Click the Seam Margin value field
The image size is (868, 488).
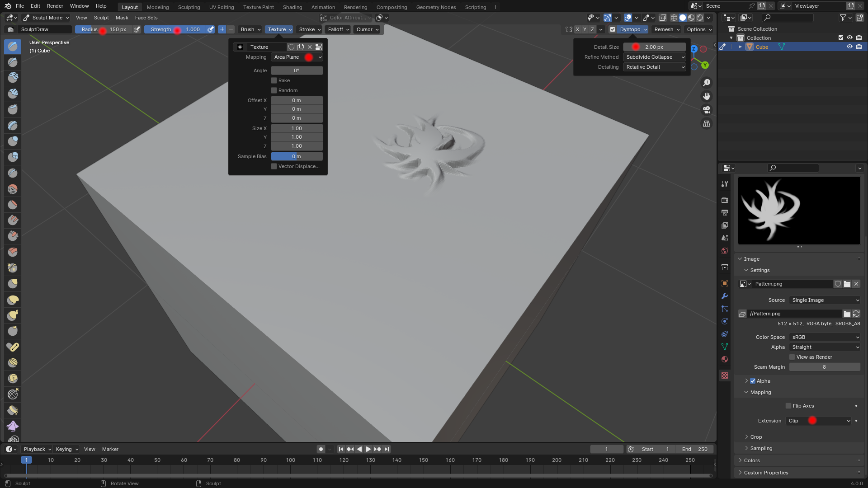[825, 367]
